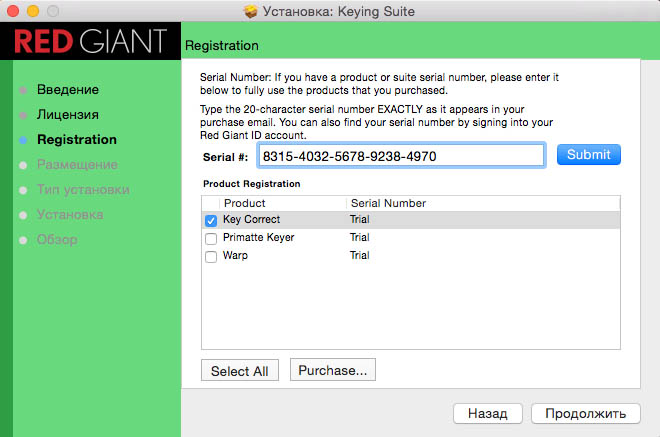This screenshot has width=660, height=437.
Task: Select the Установка step in sidebar
Action: [70, 215]
